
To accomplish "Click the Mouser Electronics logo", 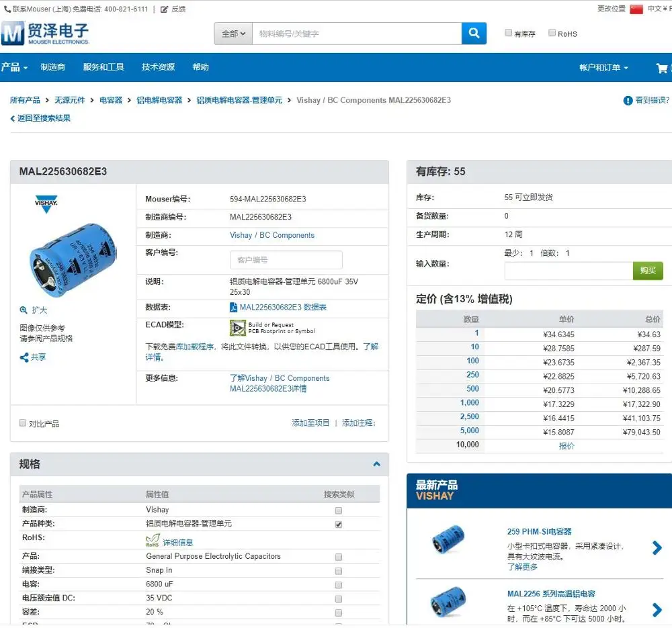I will (x=45, y=33).
